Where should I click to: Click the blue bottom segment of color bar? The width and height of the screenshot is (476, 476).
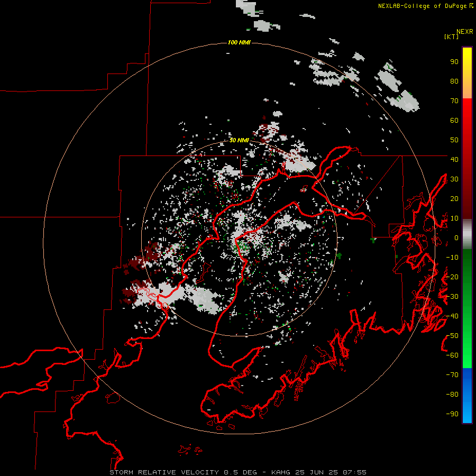click(x=467, y=396)
